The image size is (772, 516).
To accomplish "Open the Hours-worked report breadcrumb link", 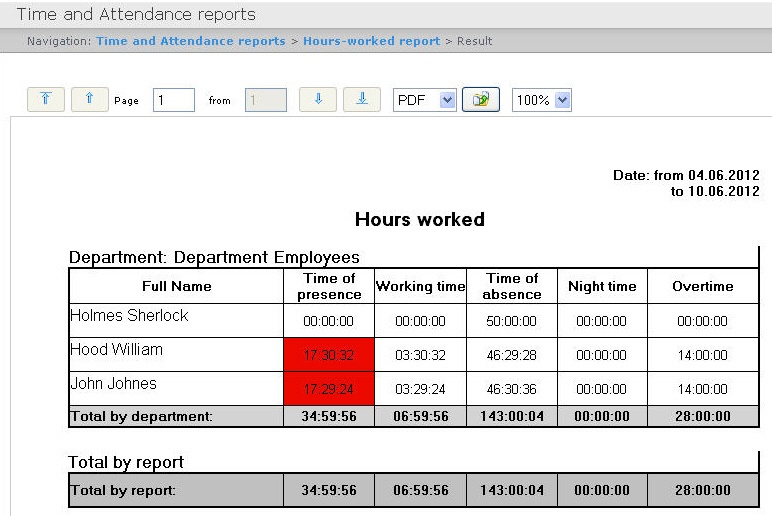I will [371, 41].
